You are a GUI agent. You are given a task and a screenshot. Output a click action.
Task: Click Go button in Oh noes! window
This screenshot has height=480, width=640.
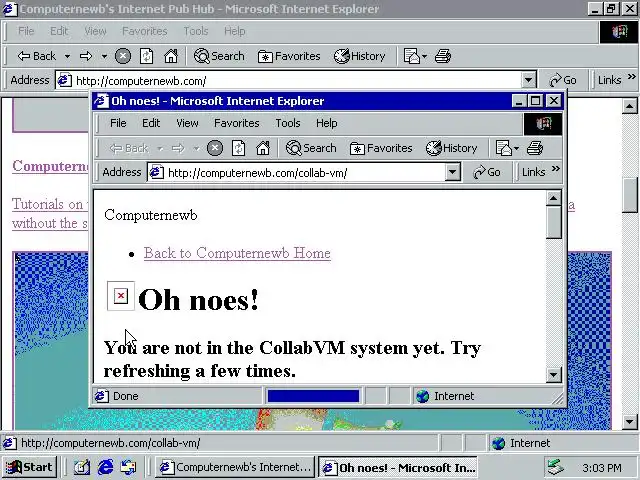[x=487, y=172]
